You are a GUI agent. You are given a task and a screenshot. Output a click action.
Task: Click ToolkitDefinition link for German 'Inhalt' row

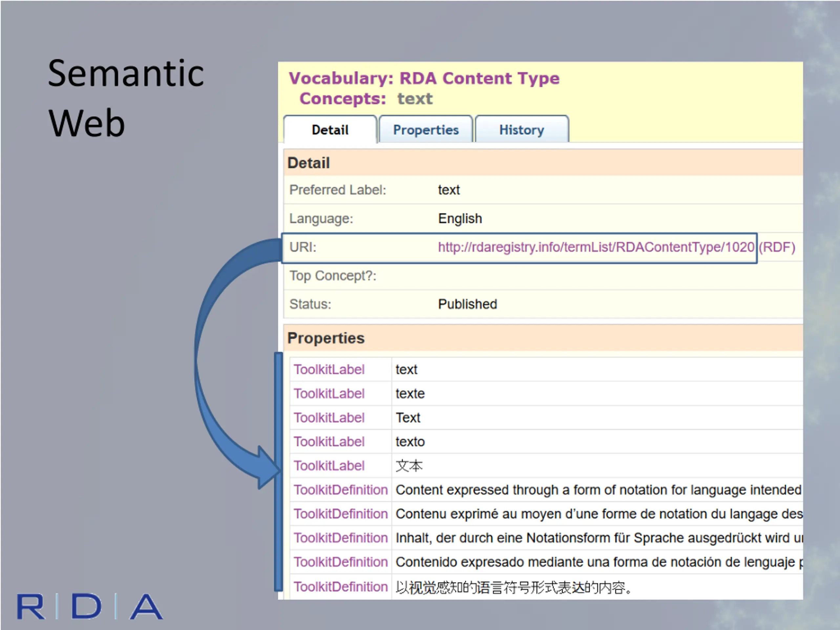pyautogui.click(x=341, y=538)
